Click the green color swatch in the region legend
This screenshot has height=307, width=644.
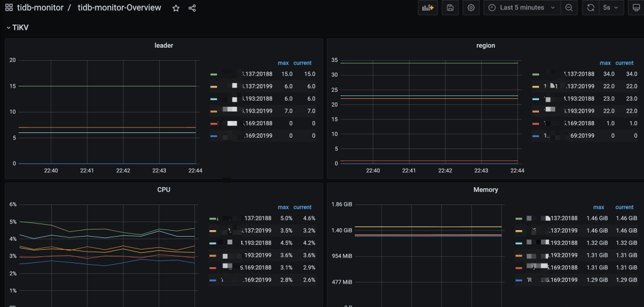point(535,74)
